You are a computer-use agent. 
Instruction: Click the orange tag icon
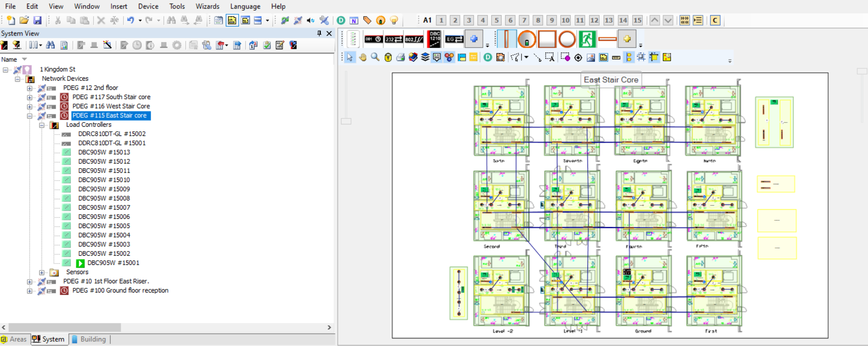point(367,20)
